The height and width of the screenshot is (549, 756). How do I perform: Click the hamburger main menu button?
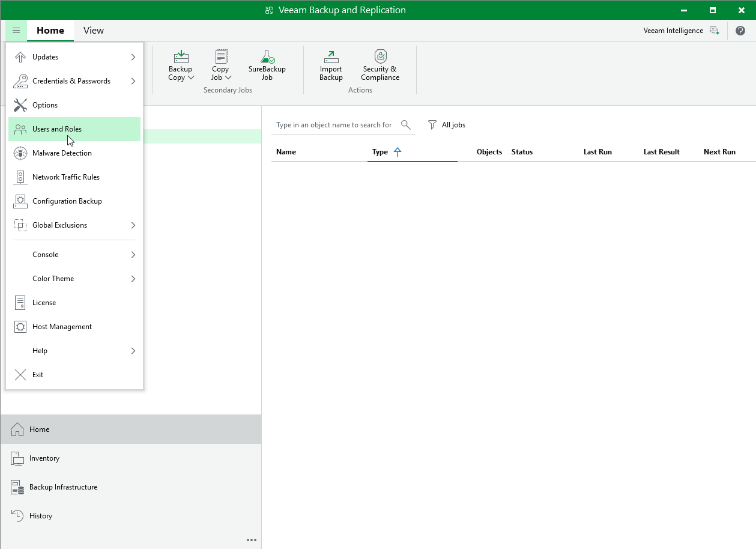click(16, 31)
